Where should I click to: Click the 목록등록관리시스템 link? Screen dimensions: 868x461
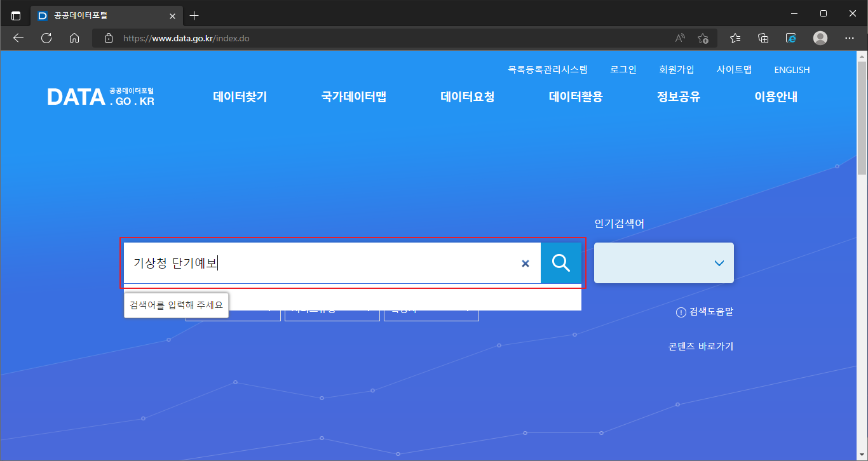pyautogui.click(x=548, y=70)
